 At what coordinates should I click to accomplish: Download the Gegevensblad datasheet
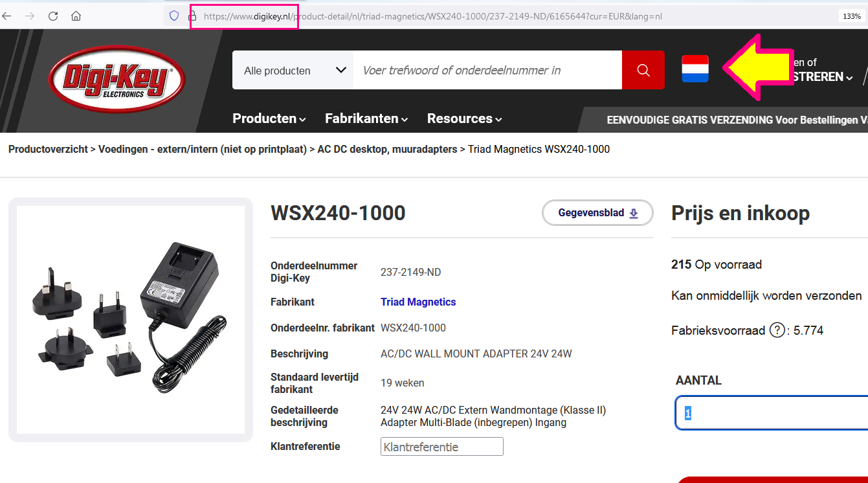click(597, 213)
